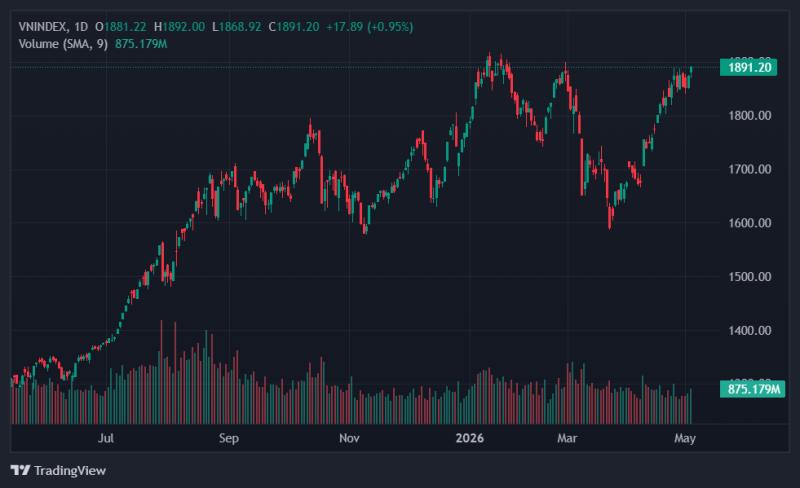Viewport: 800px width, 488px height.
Task: Click the 1600.00 price axis label
Action: 749,223
